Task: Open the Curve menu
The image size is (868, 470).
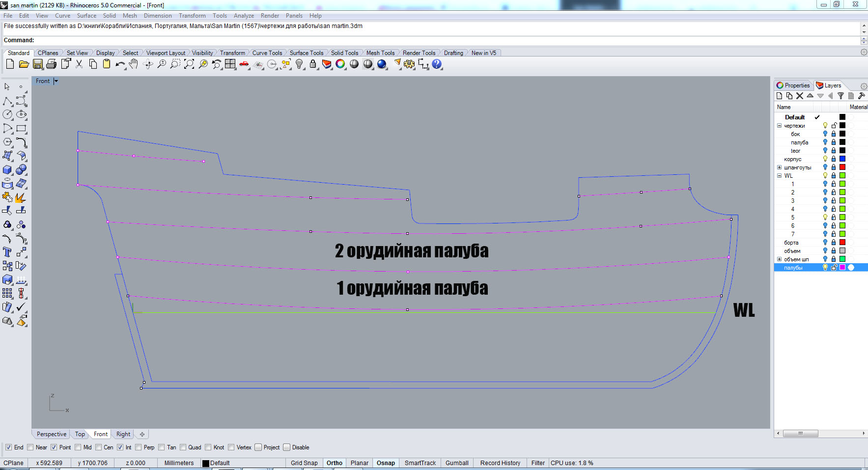Action: pyautogui.click(x=62, y=16)
